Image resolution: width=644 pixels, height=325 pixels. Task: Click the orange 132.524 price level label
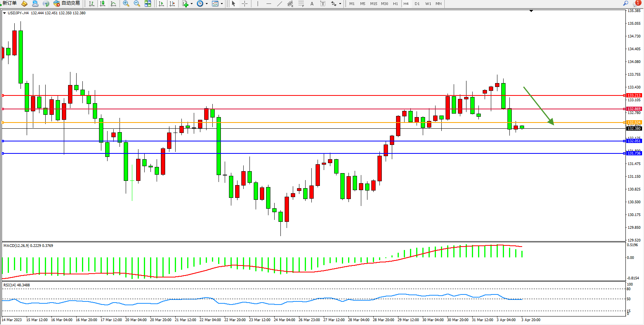tap(634, 123)
